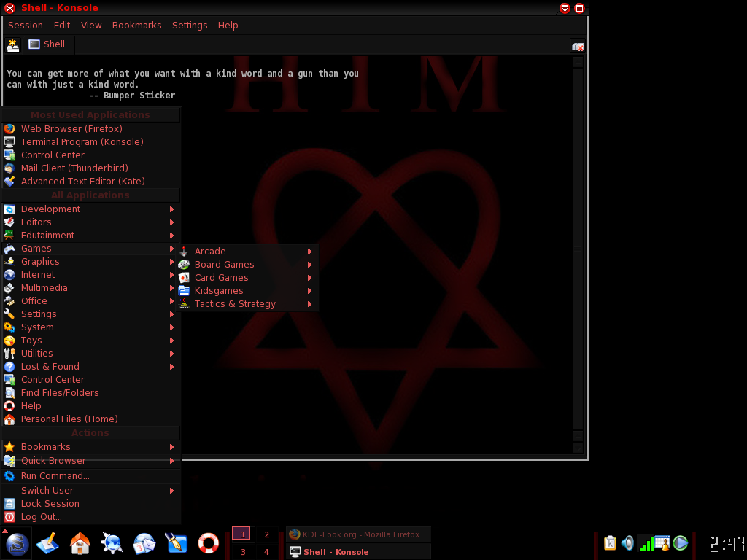
Task: Launch the web browser globe panel icon
Action: [112, 543]
